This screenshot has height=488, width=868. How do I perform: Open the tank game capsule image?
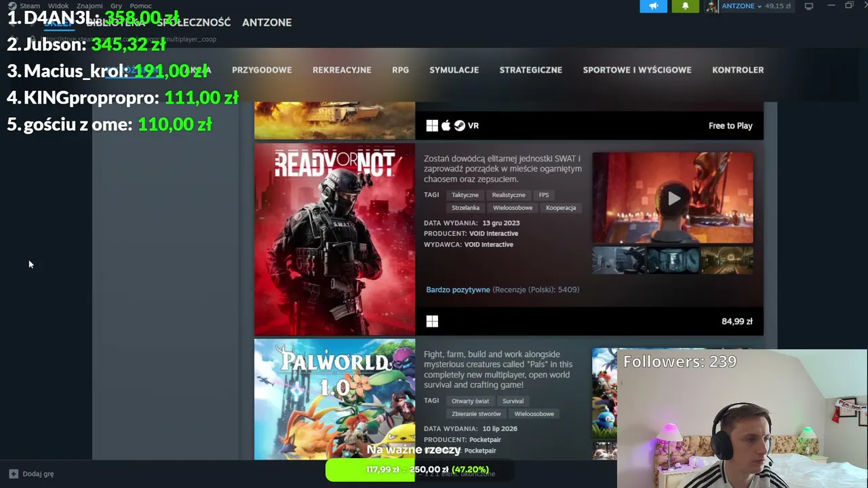coord(334,121)
